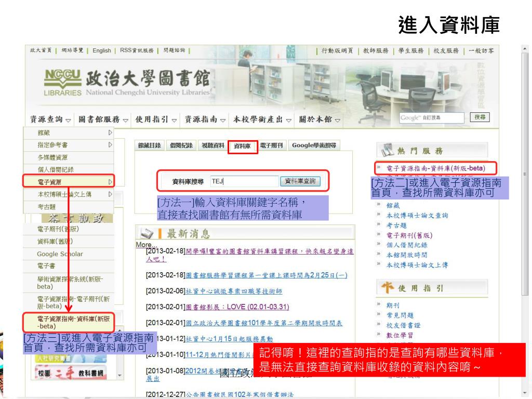Open 資源查詢 dropdown menu
Viewport: 532px width, 399px height.
coord(50,119)
